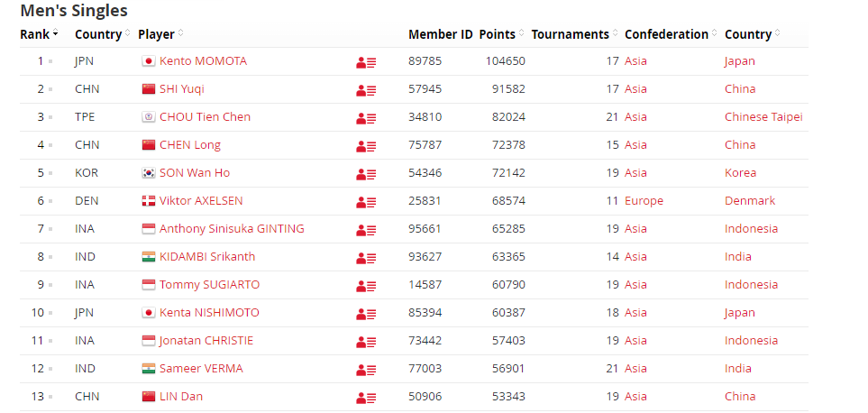Open profile card icon for SHI Yuqi
This screenshot has width=868, height=413.
pyautogui.click(x=366, y=90)
